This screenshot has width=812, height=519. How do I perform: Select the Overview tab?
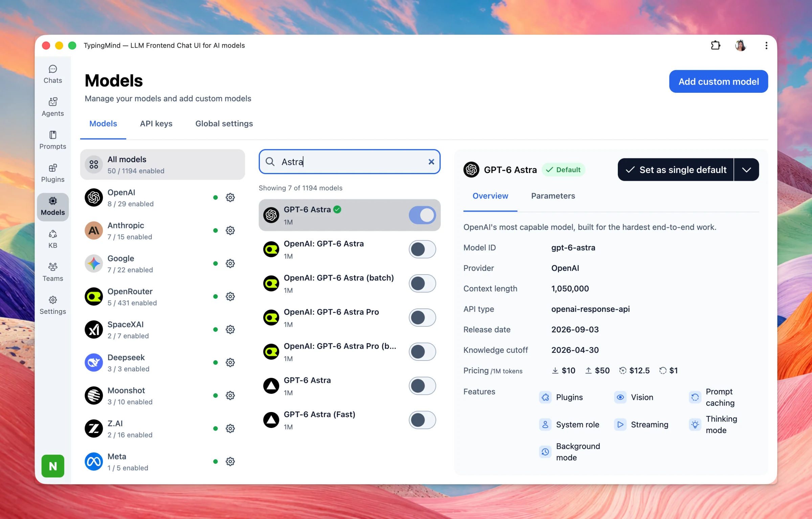click(490, 196)
